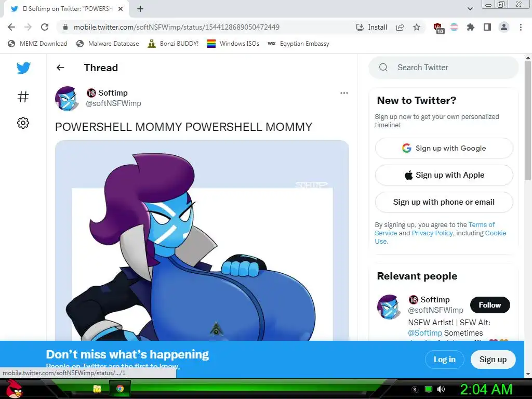This screenshot has height=399, width=532.
Task: Go back using the Thread arrow
Action: point(60,68)
